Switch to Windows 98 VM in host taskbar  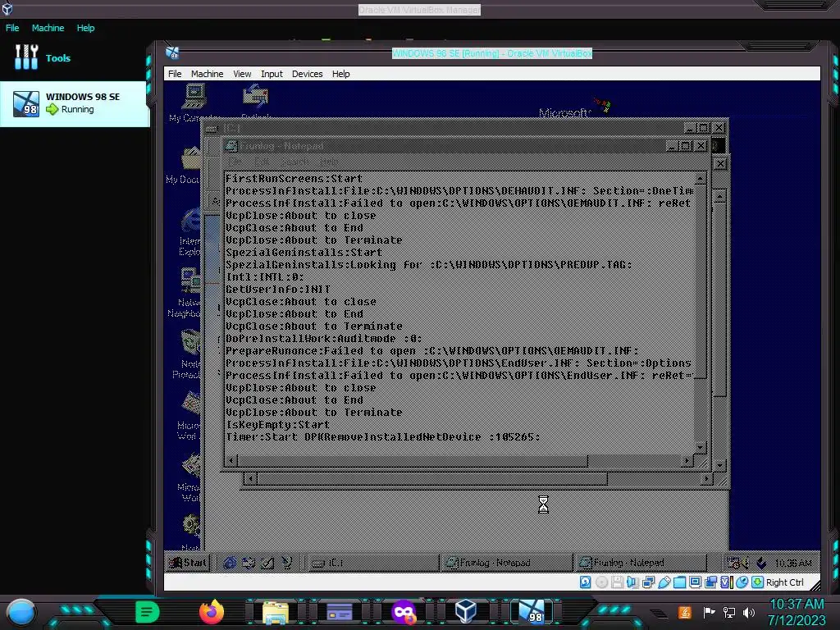(532, 612)
